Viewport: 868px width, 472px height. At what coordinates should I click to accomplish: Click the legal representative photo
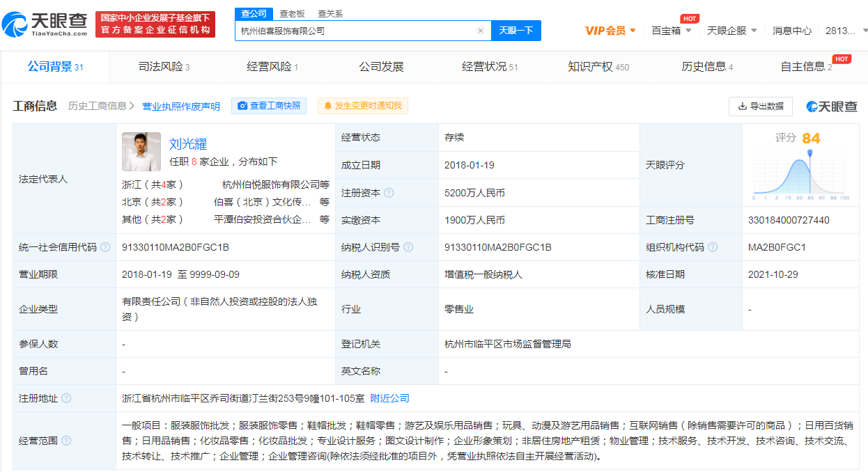pyautogui.click(x=141, y=152)
